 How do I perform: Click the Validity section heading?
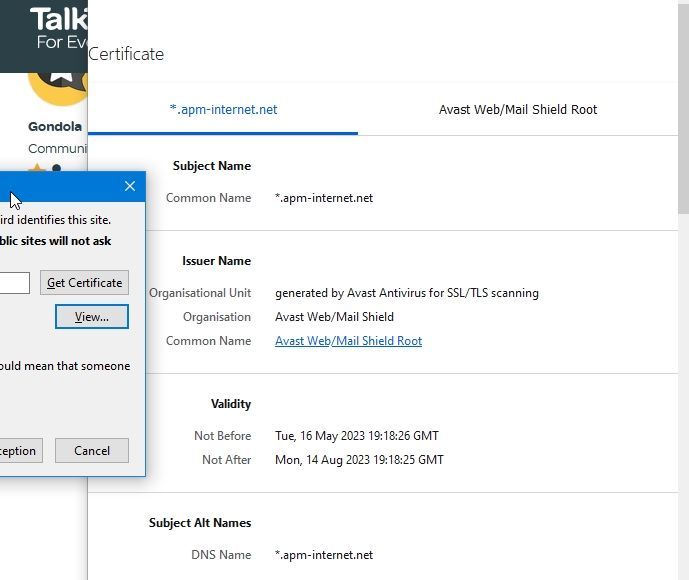point(231,404)
